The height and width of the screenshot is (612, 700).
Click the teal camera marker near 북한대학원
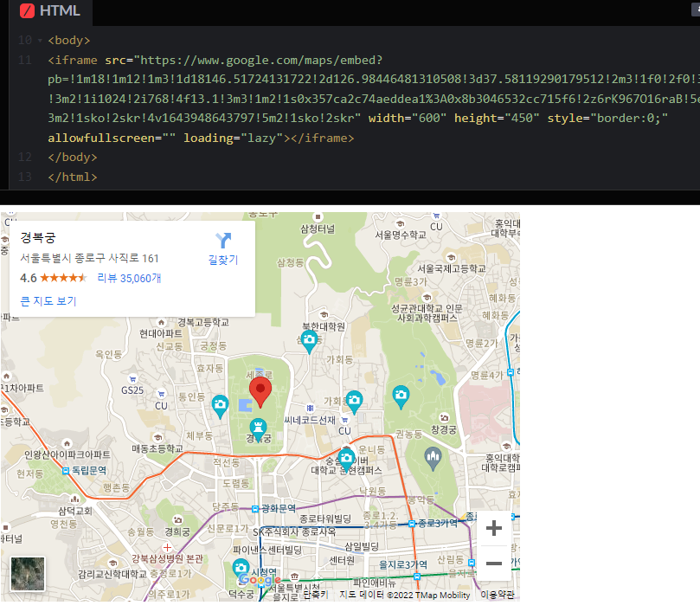[x=310, y=342]
